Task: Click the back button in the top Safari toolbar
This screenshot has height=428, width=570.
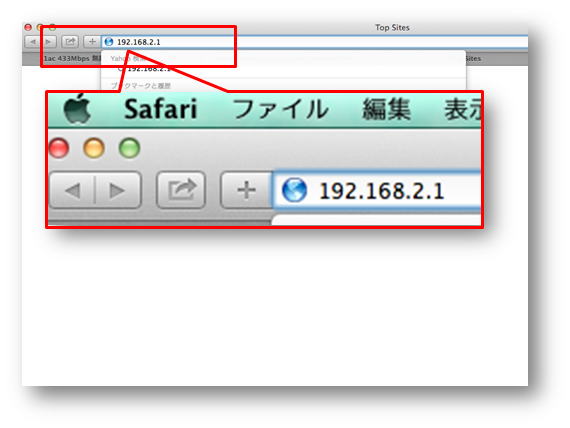Action: (32, 42)
